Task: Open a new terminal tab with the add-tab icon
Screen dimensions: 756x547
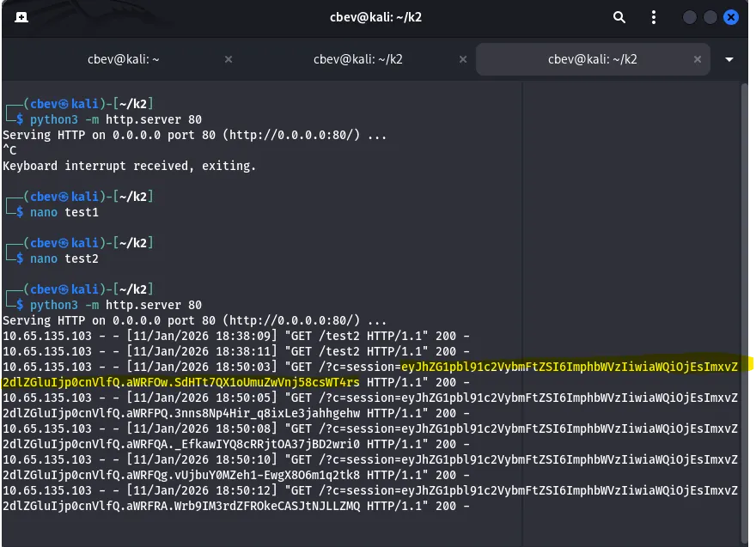Action: (x=21, y=17)
